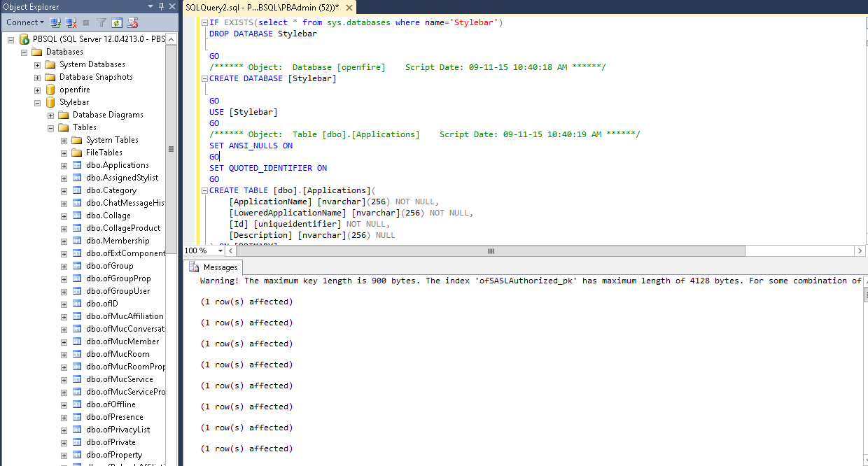Click the PBSQL server database icon
The height and width of the screenshot is (466, 868).
[24, 39]
